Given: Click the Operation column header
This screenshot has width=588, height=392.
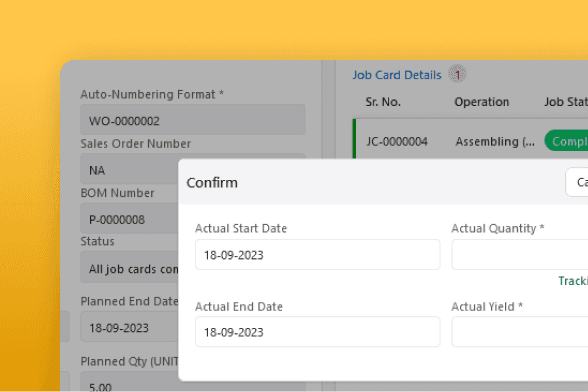Looking at the screenshot, I should [x=482, y=102].
